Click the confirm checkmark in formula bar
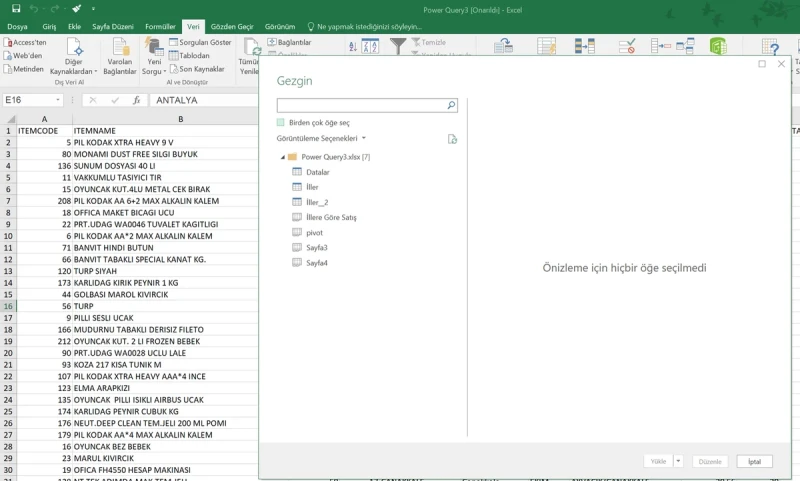Image resolution: width=800 pixels, height=481 pixels. (115, 100)
